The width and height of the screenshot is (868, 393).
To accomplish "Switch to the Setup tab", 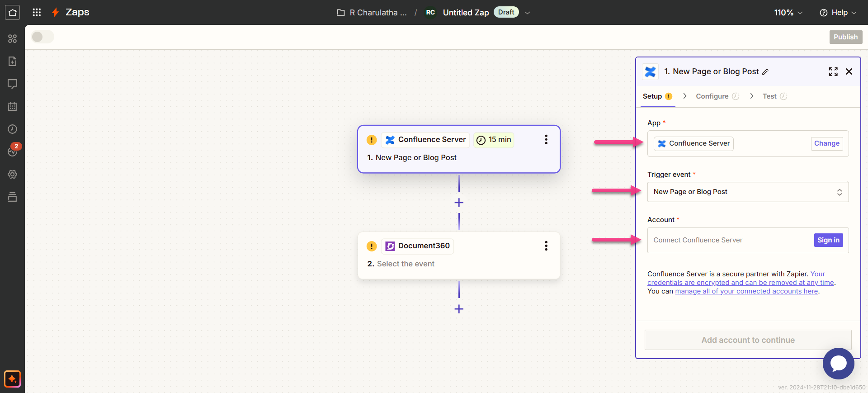I will tap(658, 96).
